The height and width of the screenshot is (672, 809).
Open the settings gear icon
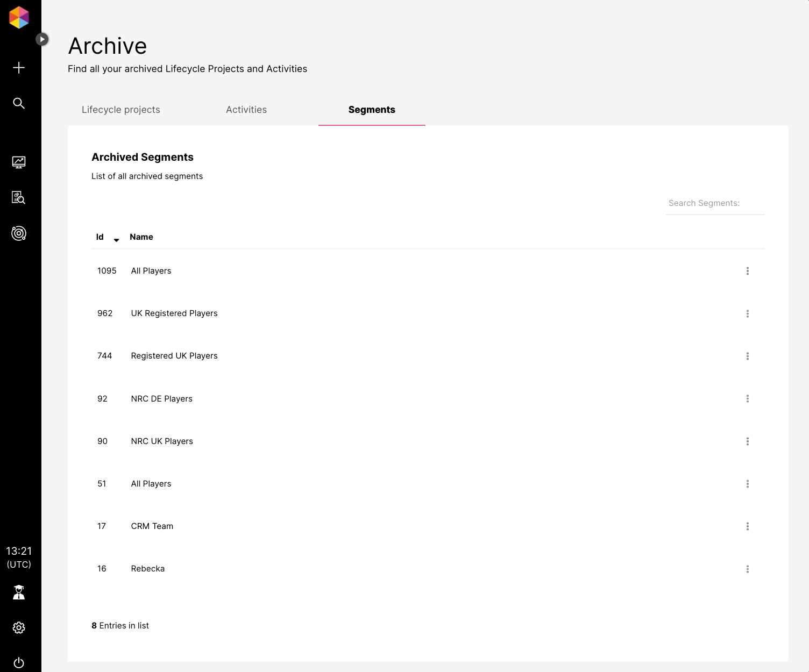tap(19, 627)
